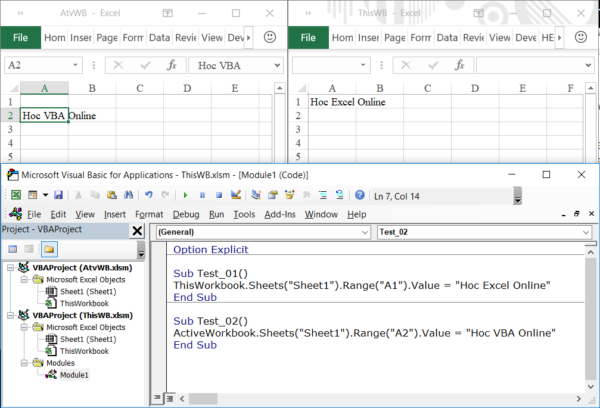
Task: Toggle Design Mode icon in VBA toolbar
Action: 236,195
